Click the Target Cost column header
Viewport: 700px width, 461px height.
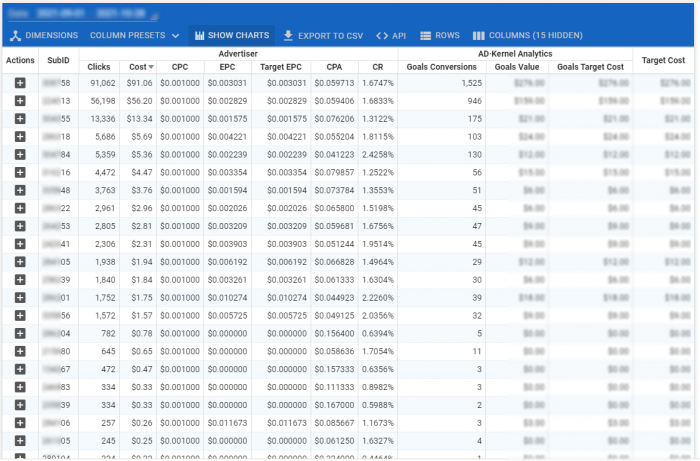(663, 60)
